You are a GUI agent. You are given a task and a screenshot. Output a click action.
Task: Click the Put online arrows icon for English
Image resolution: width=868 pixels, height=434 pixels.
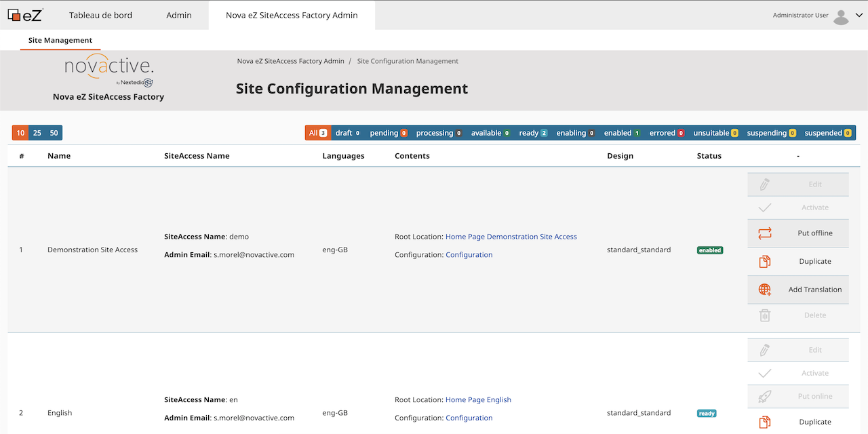[x=765, y=397]
